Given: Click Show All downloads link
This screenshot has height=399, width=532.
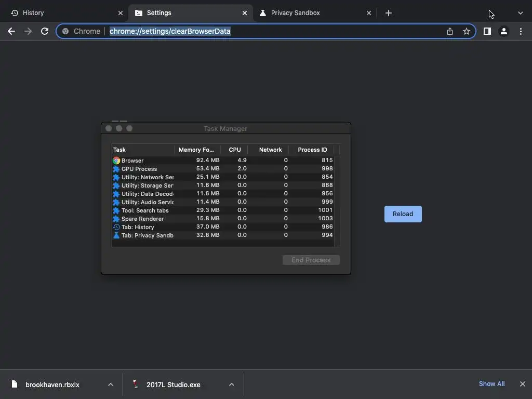Looking at the screenshot, I should pyautogui.click(x=491, y=384).
